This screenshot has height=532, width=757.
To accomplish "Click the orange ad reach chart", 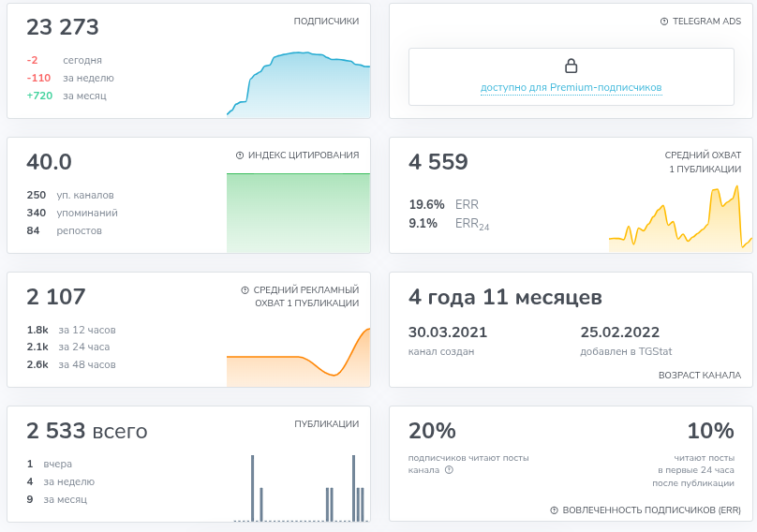I will pos(298,357).
